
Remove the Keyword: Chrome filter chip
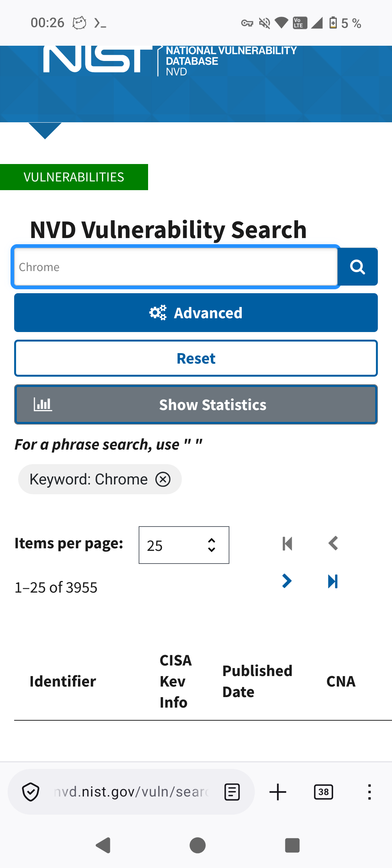[x=163, y=479]
